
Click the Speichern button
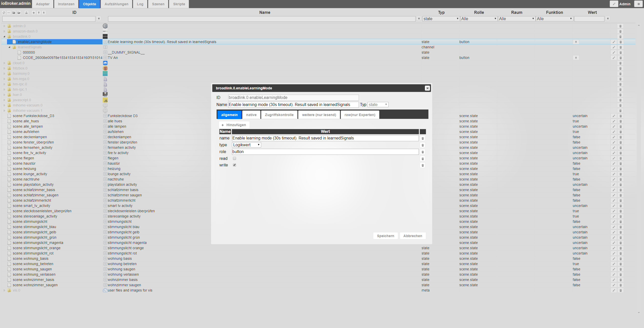coord(385,236)
